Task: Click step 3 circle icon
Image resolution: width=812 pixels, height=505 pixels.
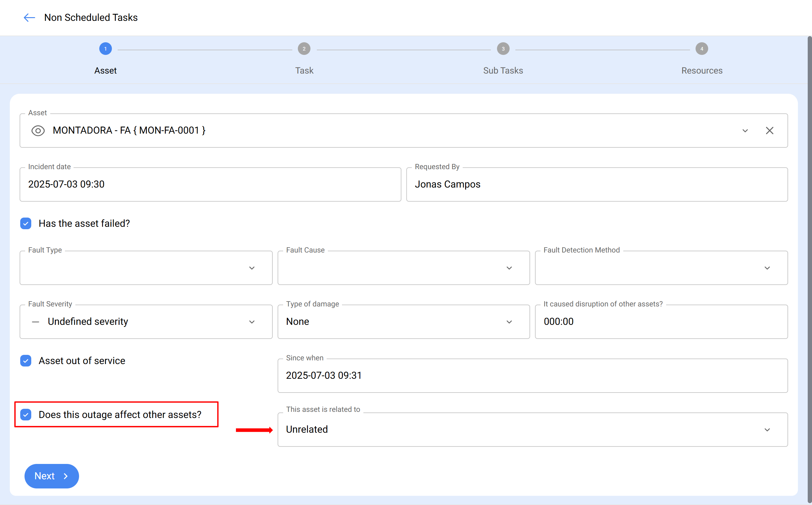Action: pyautogui.click(x=503, y=49)
